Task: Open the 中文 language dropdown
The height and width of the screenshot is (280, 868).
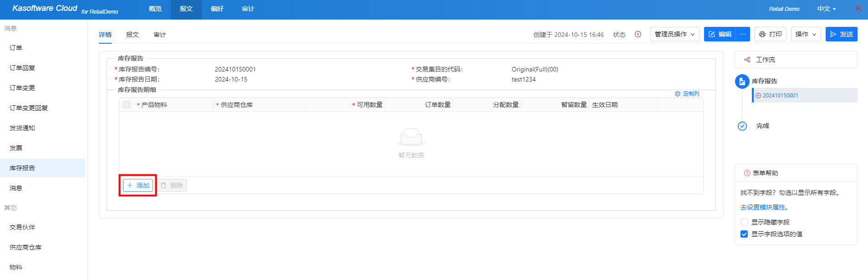Action: pyautogui.click(x=826, y=9)
